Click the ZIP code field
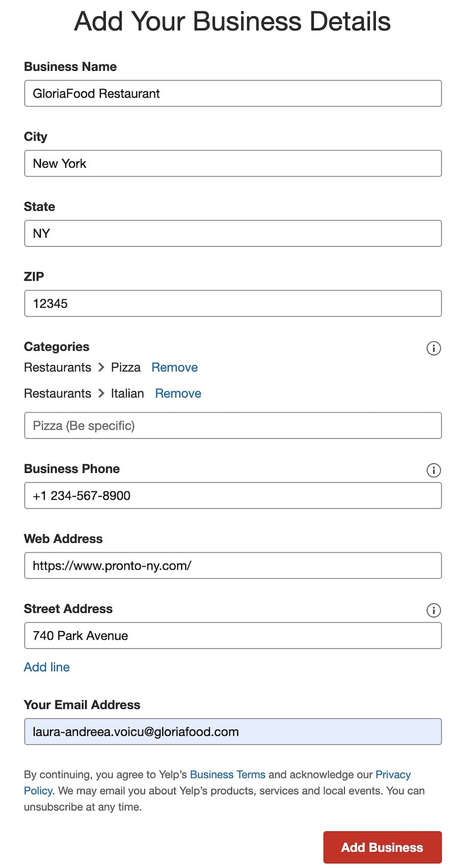This screenshot has height=868, width=459. [x=233, y=303]
